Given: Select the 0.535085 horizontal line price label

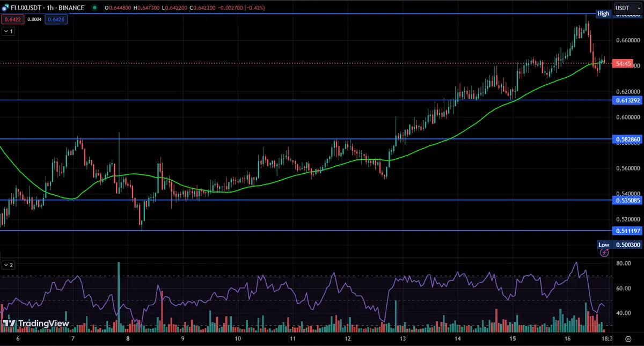Looking at the screenshot, I should [x=627, y=200].
